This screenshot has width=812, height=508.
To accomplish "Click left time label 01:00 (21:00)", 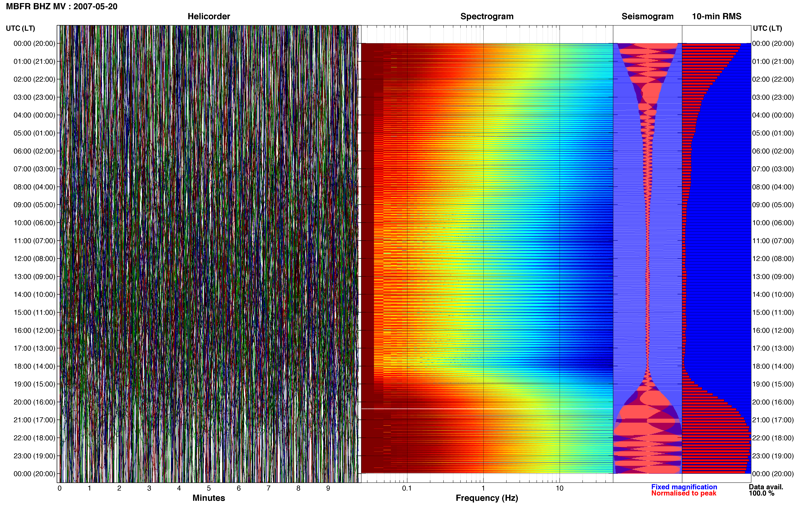I will [34, 62].
